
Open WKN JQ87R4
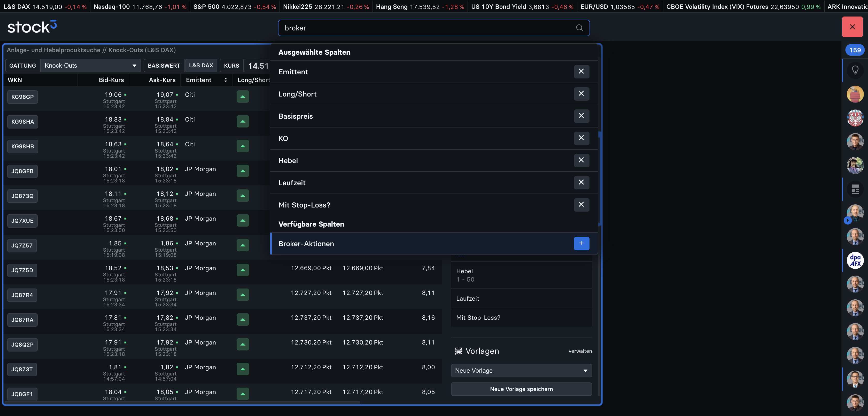pos(22,295)
